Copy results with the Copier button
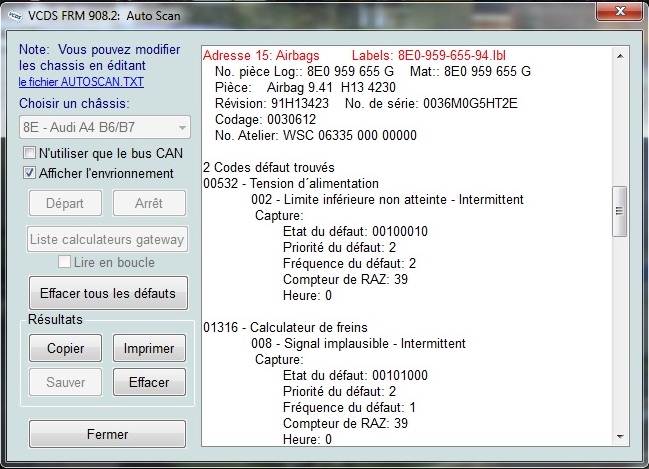The width and height of the screenshot is (649, 469). pos(65,348)
